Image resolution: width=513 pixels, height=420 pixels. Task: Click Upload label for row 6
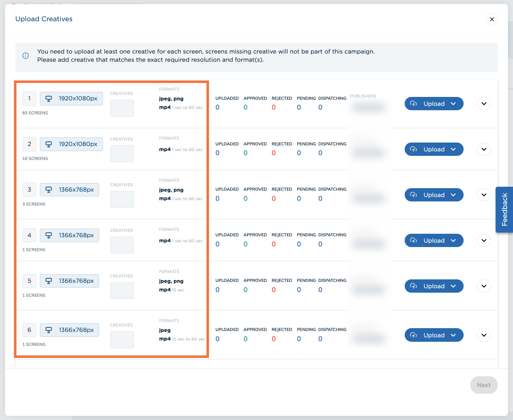[434, 335]
